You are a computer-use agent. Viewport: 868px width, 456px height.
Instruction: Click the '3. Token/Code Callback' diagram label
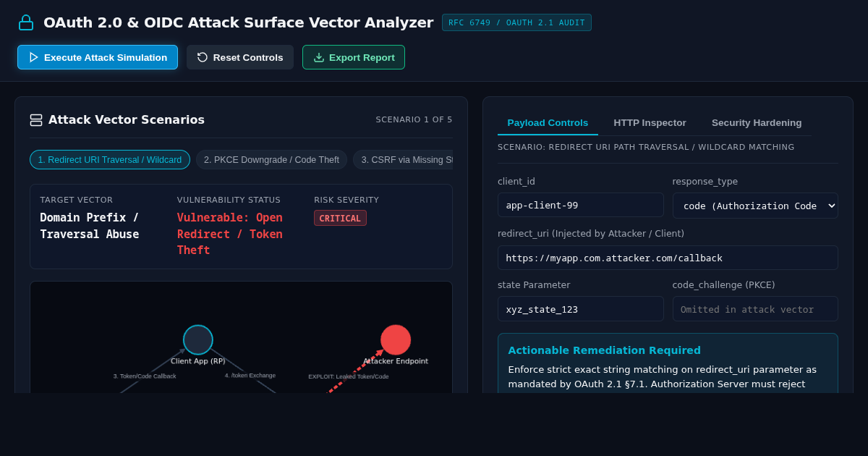click(x=145, y=376)
